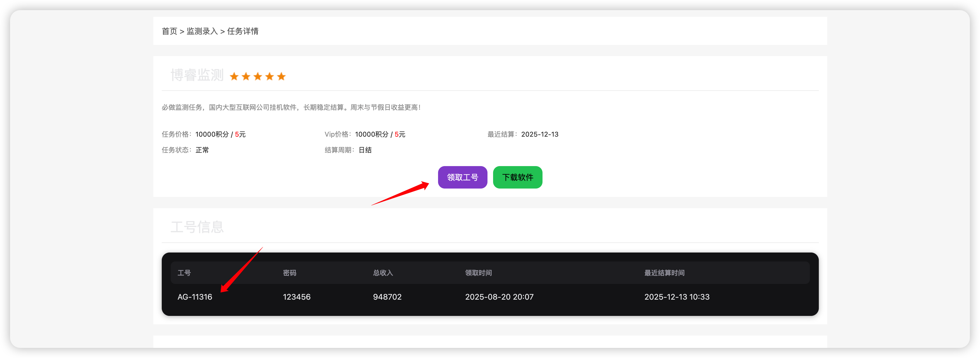
Task: Click total income value 948702
Action: (387, 297)
